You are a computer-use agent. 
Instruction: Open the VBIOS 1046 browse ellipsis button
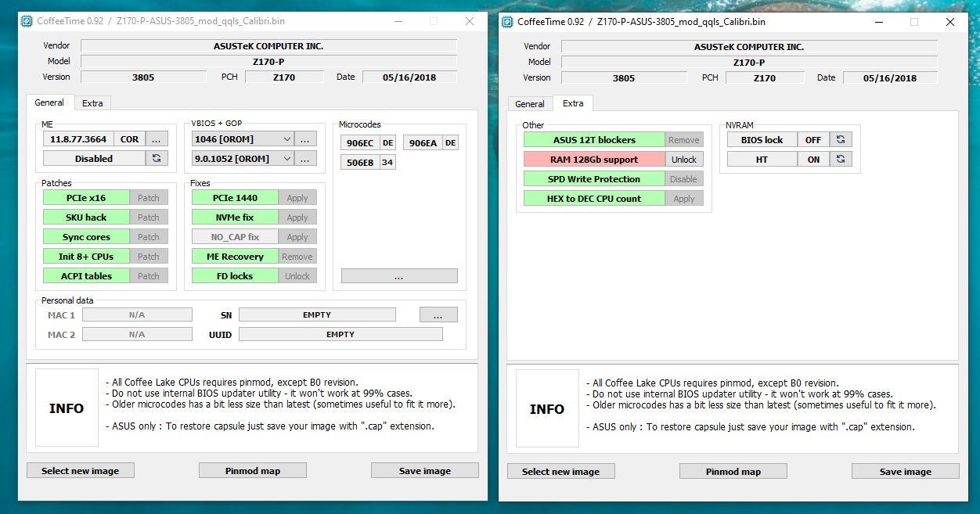point(306,138)
